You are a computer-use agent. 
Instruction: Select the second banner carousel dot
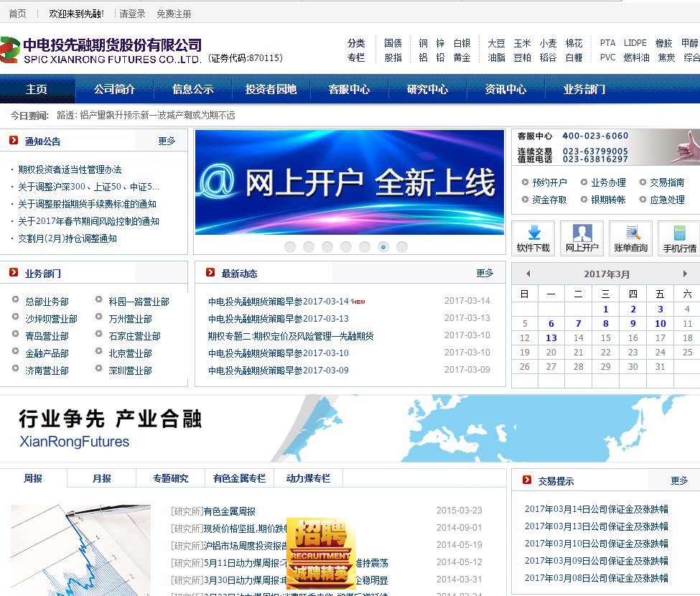(x=309, y=247)
